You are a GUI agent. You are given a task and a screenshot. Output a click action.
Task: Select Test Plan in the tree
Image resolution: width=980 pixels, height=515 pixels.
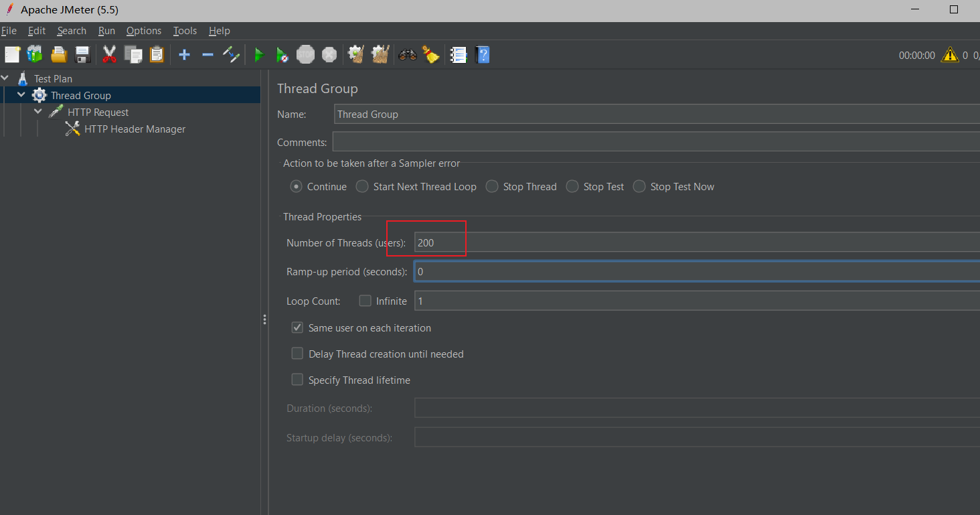pos(53,78)
